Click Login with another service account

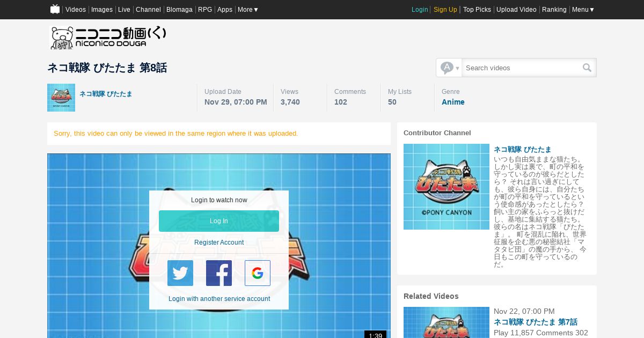pyautogui.click(x=219, y=299)
